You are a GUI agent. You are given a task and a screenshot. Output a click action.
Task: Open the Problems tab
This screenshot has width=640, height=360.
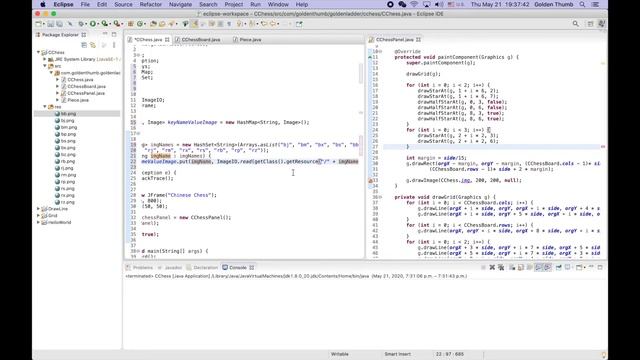point(139,267)
